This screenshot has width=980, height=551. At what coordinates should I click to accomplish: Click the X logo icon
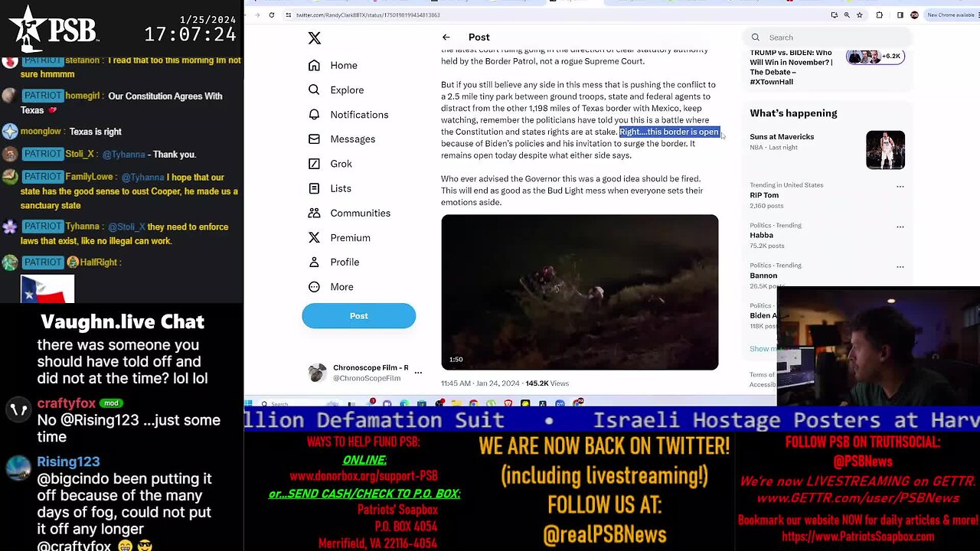pyautogui.click(x=314, y=38)
